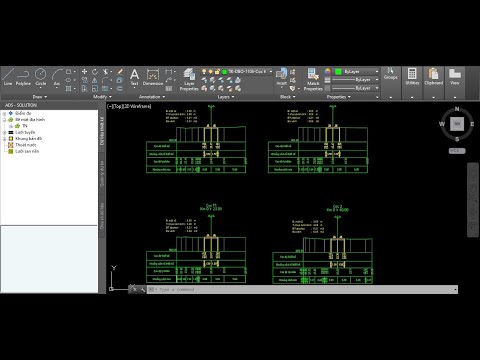The width and height of the screenshot is (480, 360).
Task: Activate the Mirror tool in Modify panel
Action: 95,80
